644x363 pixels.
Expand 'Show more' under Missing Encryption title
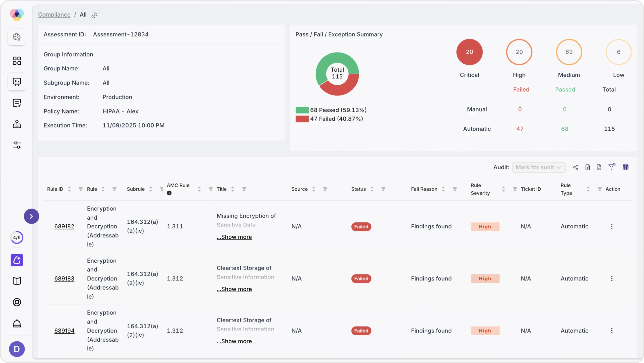234,237
